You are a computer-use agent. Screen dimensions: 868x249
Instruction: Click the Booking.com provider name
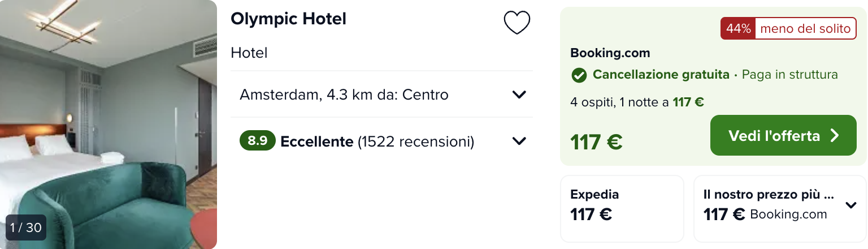click(610, 53)
